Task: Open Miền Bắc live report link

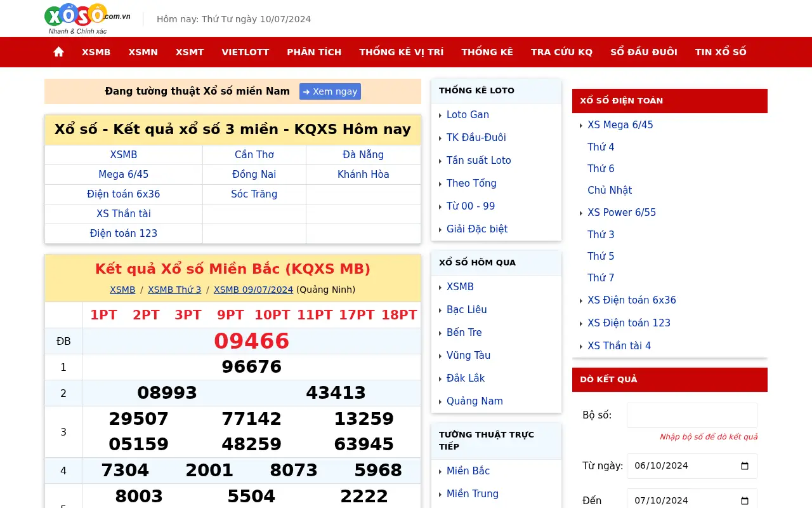Action: [468, 471]
